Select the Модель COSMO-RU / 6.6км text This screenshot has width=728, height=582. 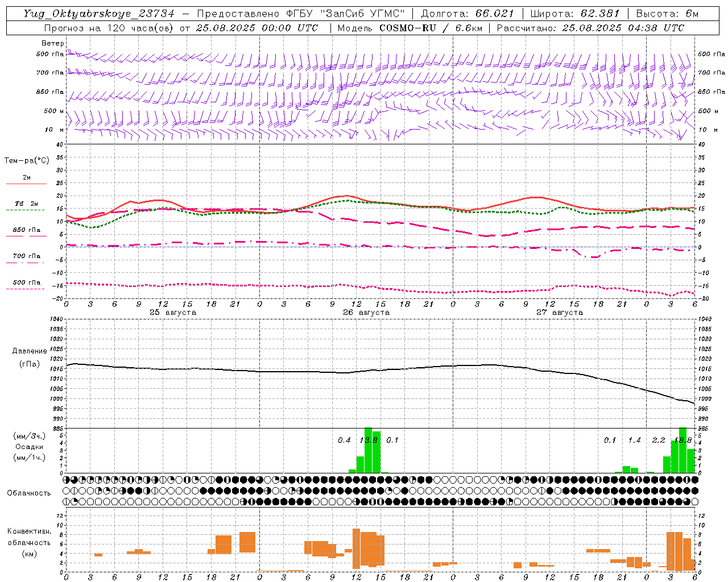(x=409, y=28)
